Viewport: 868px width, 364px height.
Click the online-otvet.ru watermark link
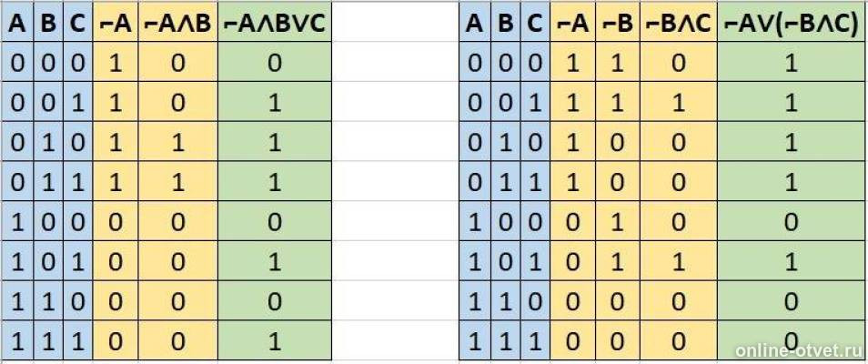tap(798, 349)
